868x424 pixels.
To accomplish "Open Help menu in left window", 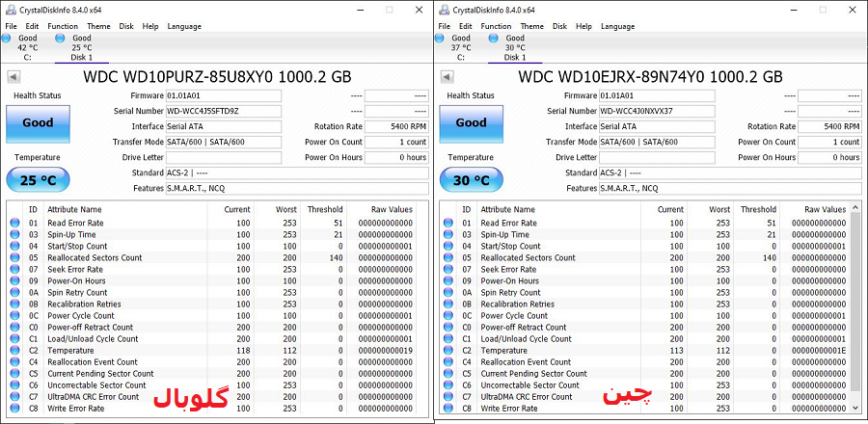I will pos(150,26).
